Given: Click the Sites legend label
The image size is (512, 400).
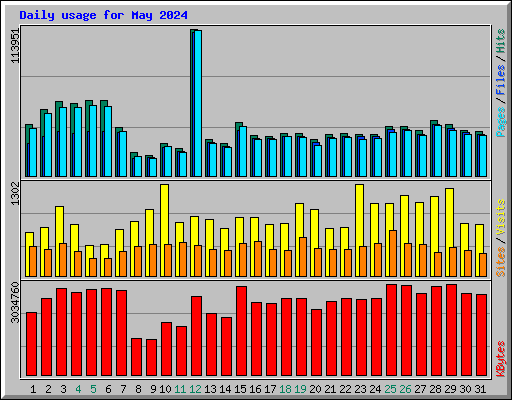Looking at the screenshot, I should (x=501, y=262).
